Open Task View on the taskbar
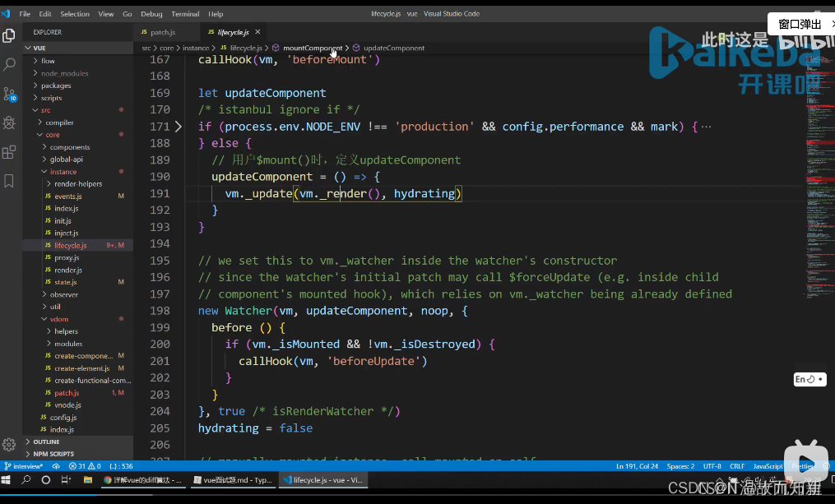This screenshot has height=504, width=835. coord(66,479)
